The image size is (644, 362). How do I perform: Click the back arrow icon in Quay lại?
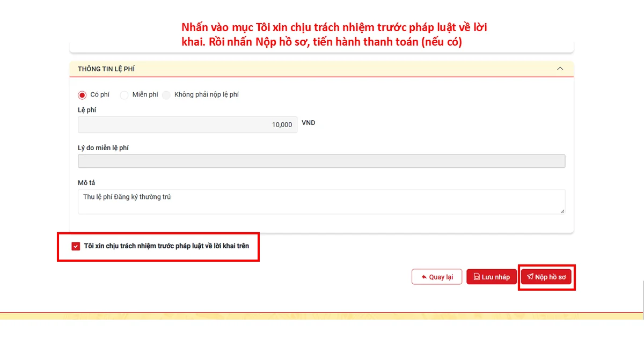[x=424, y=277]
